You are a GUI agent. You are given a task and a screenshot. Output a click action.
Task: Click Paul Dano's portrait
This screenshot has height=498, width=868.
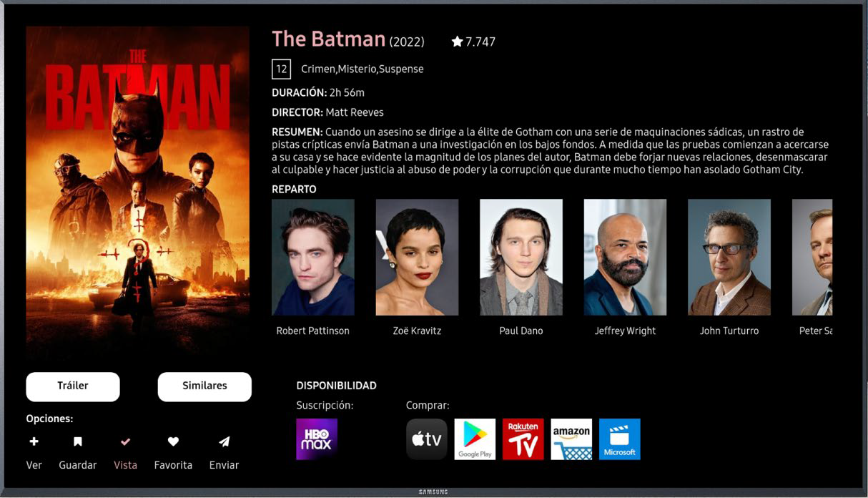point(521,258)
